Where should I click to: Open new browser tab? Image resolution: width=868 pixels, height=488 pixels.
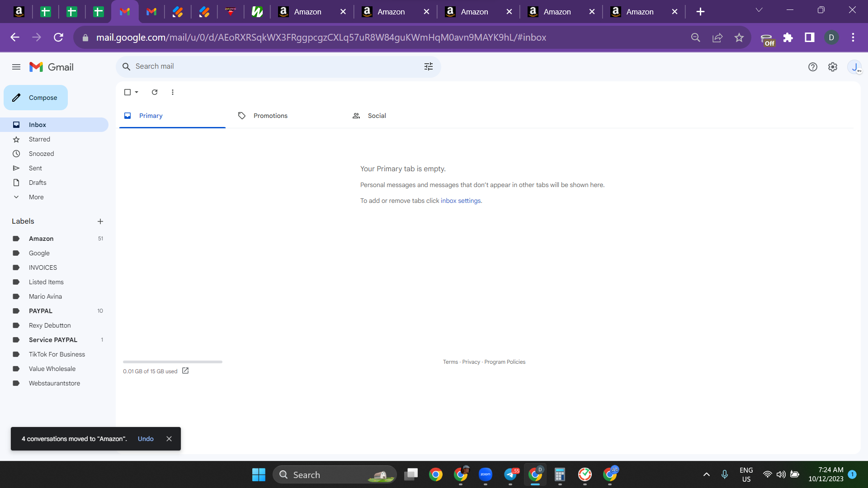pyautogui.click(x=700, y=12)
